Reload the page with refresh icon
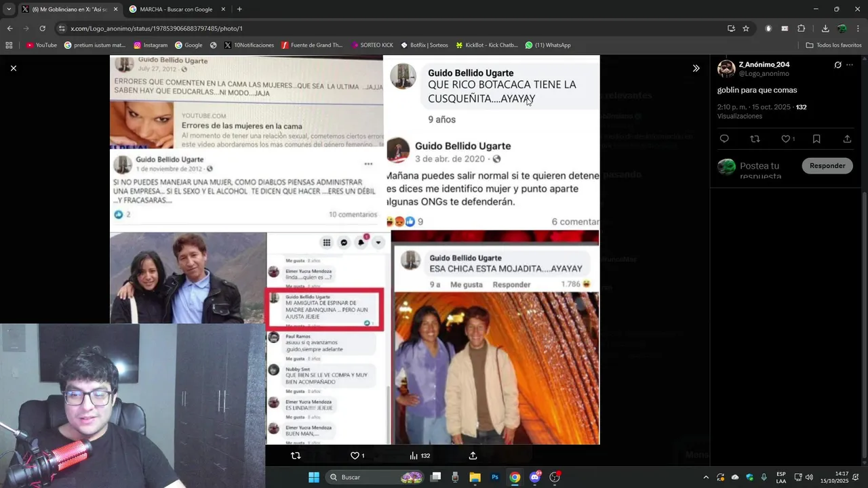The height and width of the screenshot is (488, 868). point(42,28)
